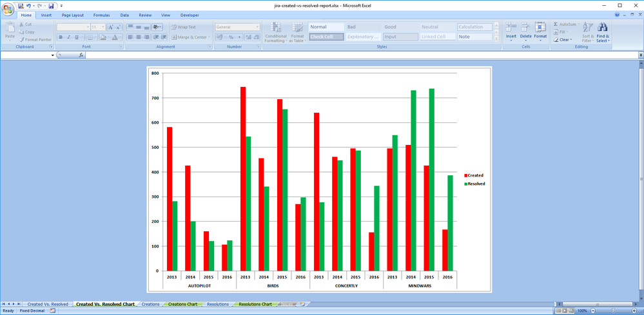Open Customize Quick Access Toolbar dropdown
644x315 pixels.
pyautogui.click(x=61, y=6)
